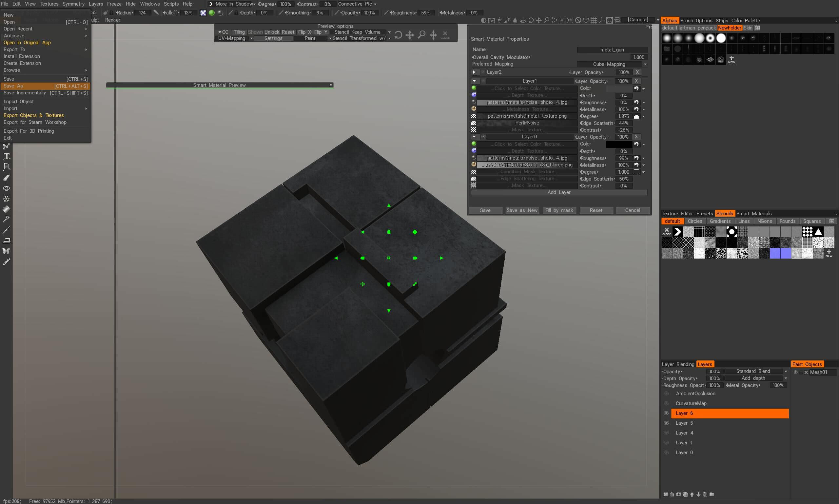839x504 pixels.
Task: Click Tiling button in Preview options
Action: (x=239, y=32)
